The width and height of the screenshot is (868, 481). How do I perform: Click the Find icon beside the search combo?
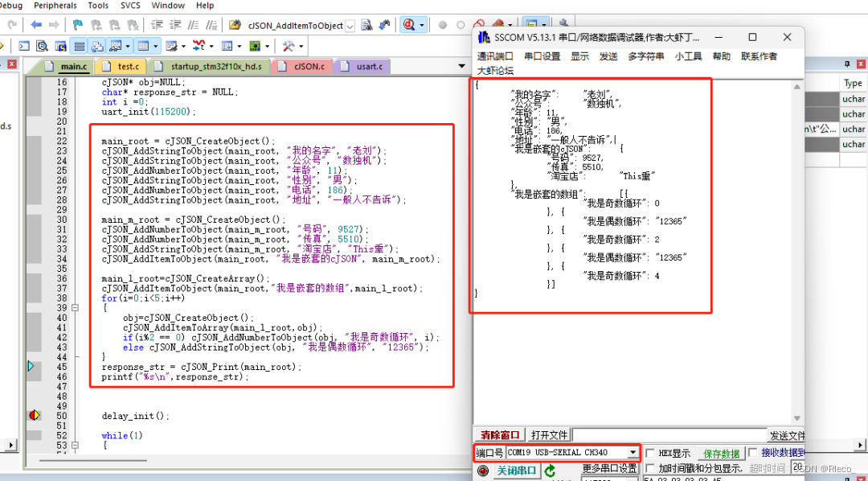366,25
